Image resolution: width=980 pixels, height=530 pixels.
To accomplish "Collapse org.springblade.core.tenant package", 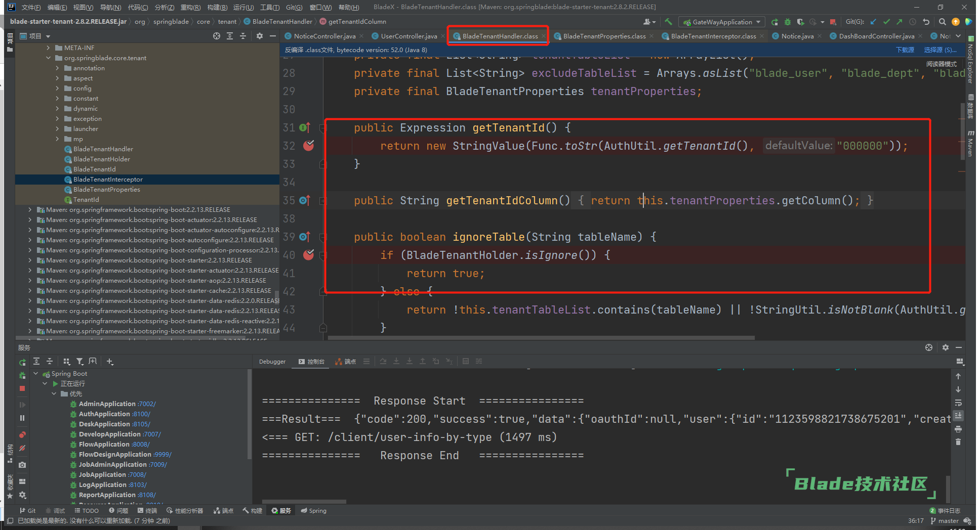I will pos(48,58).
